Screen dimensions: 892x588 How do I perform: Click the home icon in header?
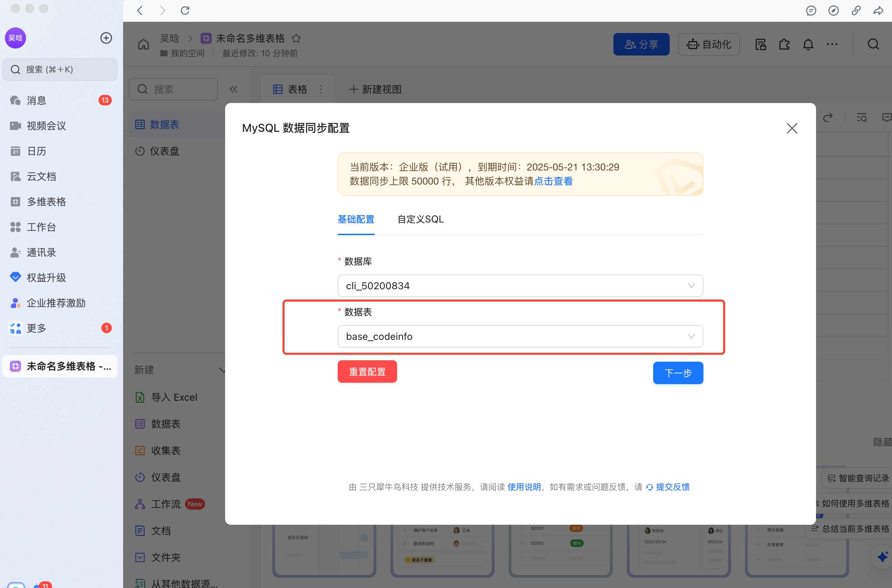pyautogui.click(x=144, y=44)
